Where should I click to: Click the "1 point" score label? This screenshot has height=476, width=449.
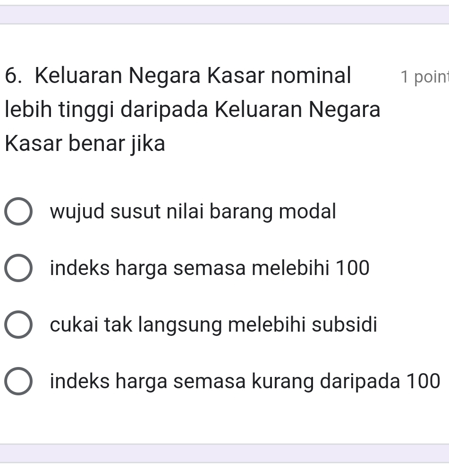click(424, 77)
